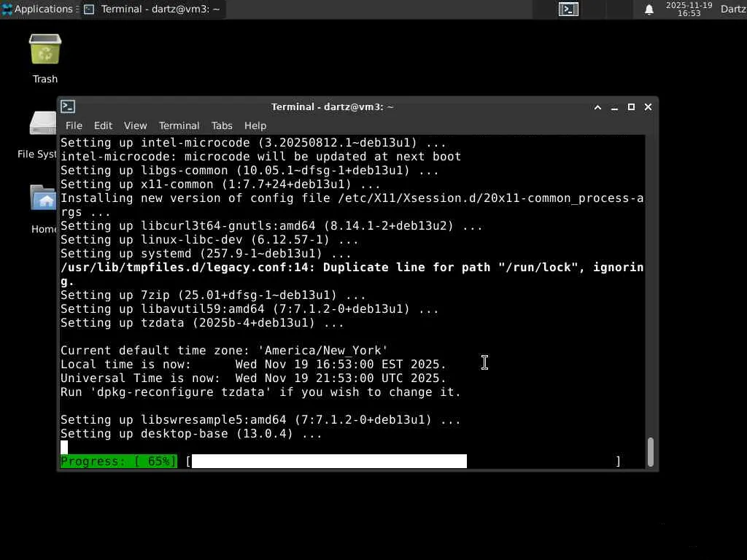Click the 'Setting up libavutil59:amd64' line
The image size is (747, 560).
coord(249,309)
